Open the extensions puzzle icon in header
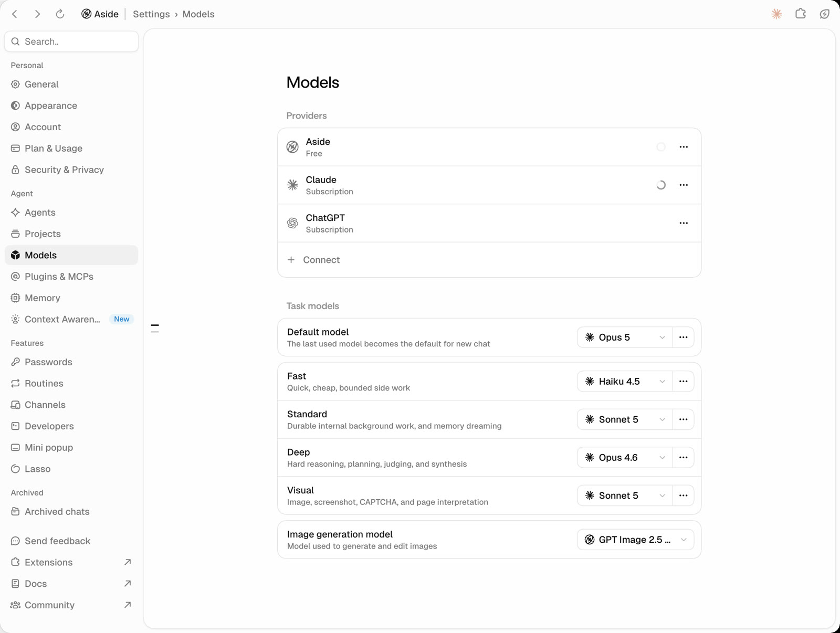Screen dimensions: 840x633 [801, 14]
